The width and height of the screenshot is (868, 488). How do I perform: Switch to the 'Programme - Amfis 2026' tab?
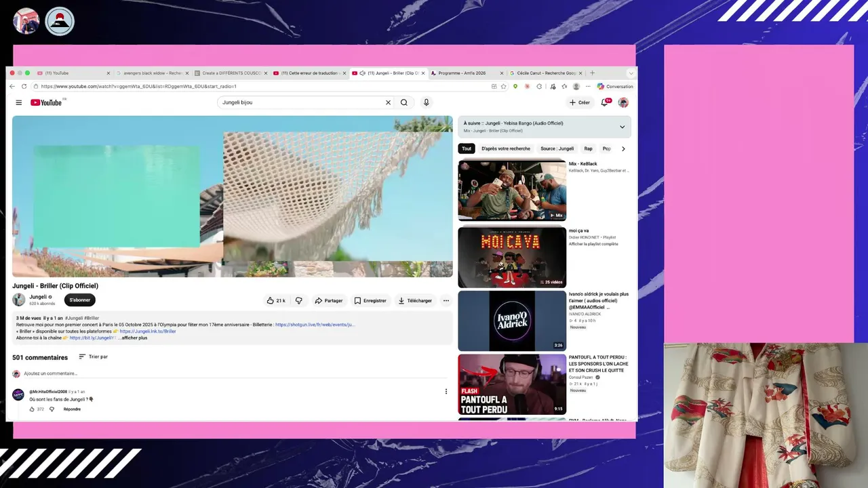[x=467, y=73]
